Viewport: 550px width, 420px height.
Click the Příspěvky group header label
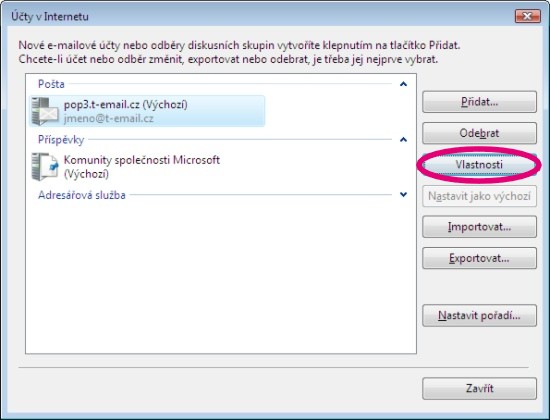[x=61, y=140]
